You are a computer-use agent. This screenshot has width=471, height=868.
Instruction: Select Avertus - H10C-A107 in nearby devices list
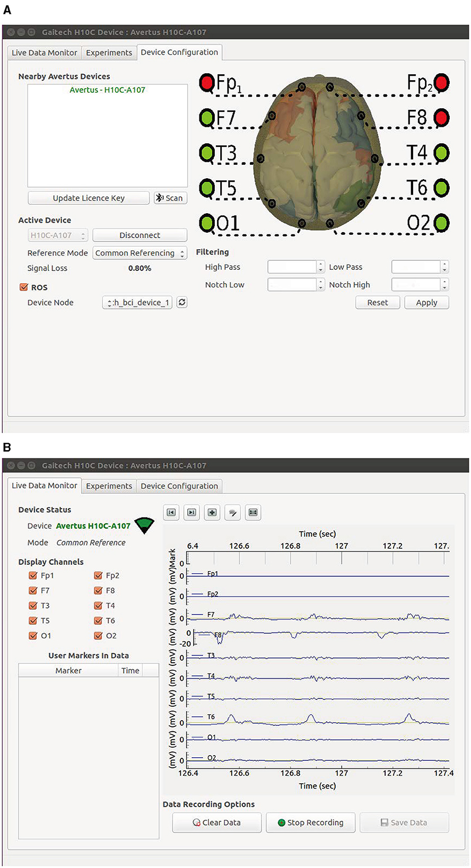tap(107, 90)
